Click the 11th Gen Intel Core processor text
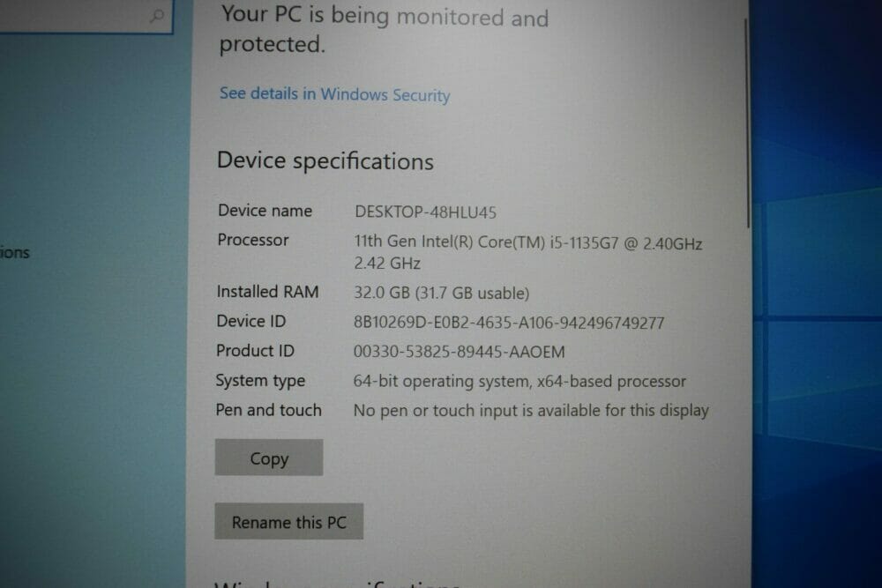The width and height of the screenshot is (882, 588). (527, 252)
